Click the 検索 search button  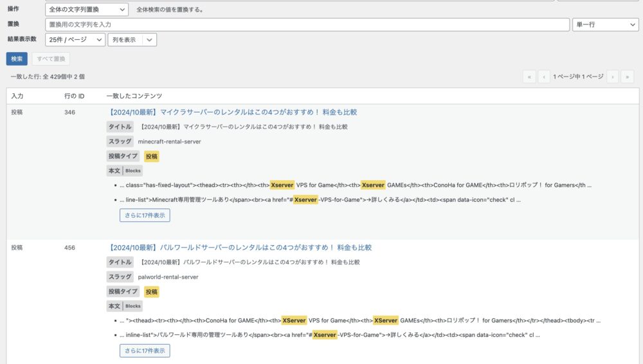17,59
